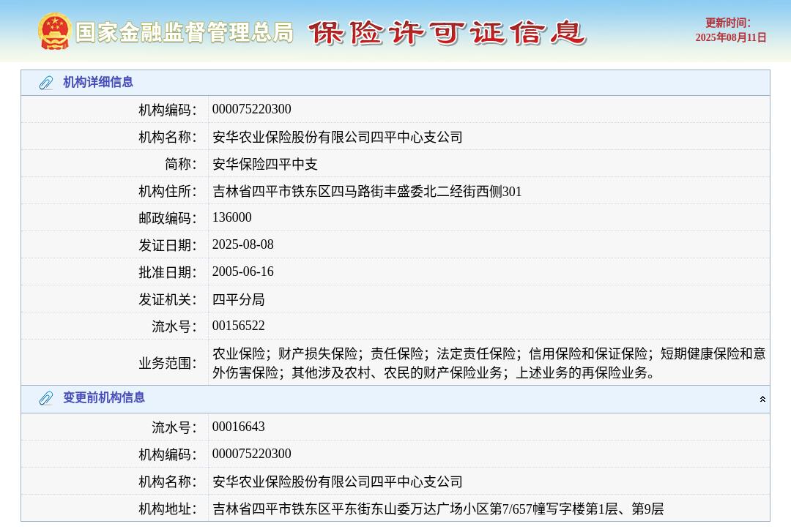Click the approval date 2005-06-16

(242, 271)
